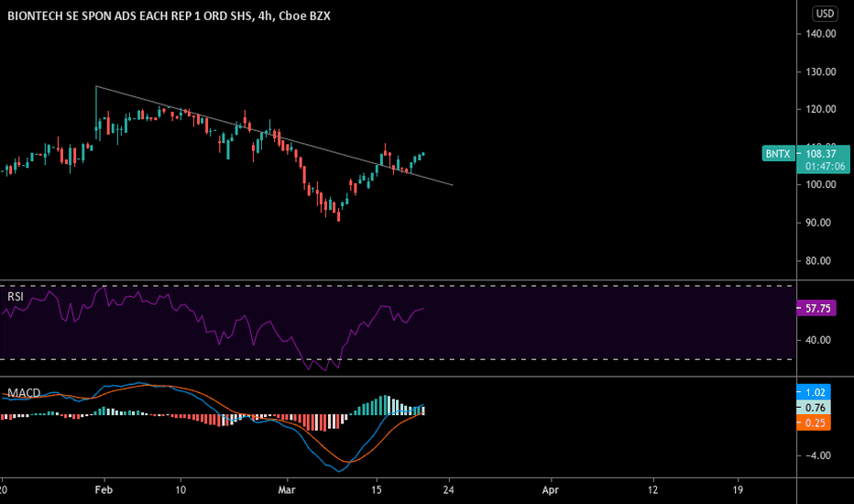Click the MACD histogram 0.76 tag
Viewport: 854px width, 504px height.
click(x=815, y=408)
